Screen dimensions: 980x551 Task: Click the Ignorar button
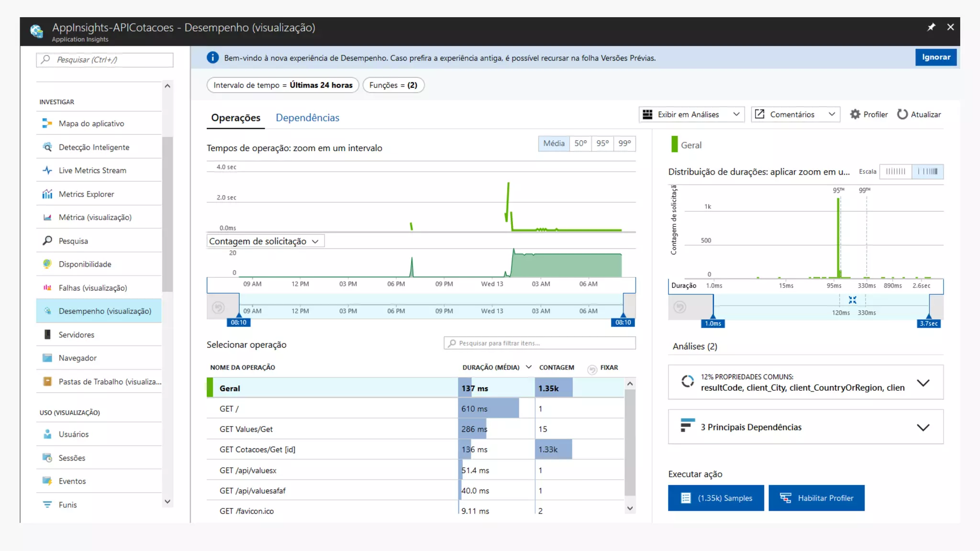[935, 57]
